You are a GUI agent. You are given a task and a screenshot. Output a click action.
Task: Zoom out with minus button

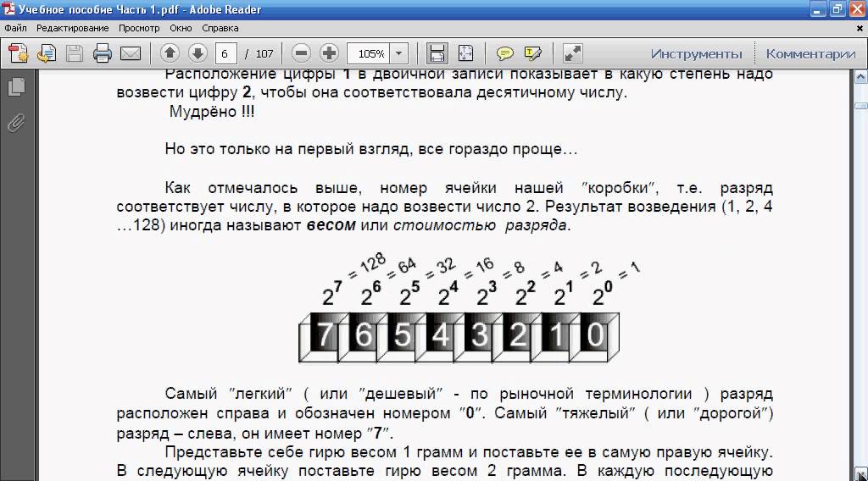coord(301,53)
